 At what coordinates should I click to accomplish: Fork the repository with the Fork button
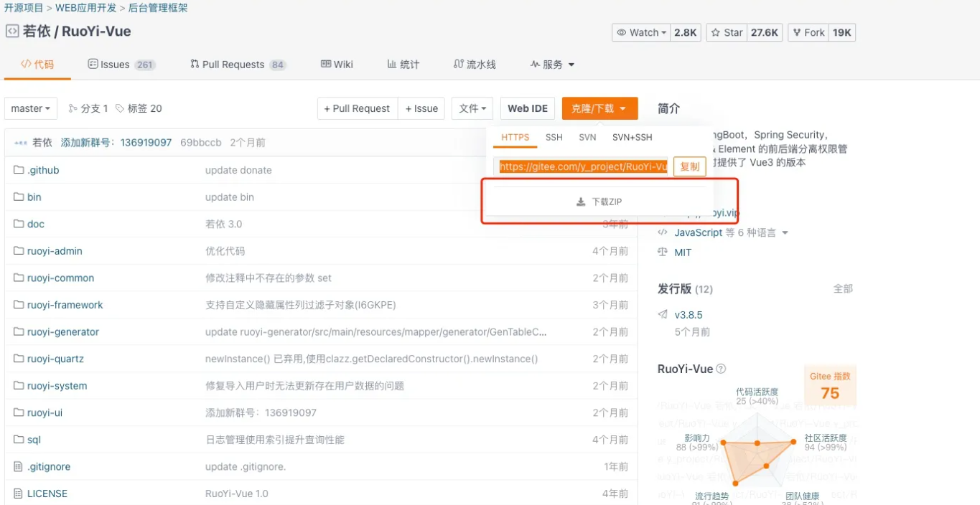coord(808,32)
